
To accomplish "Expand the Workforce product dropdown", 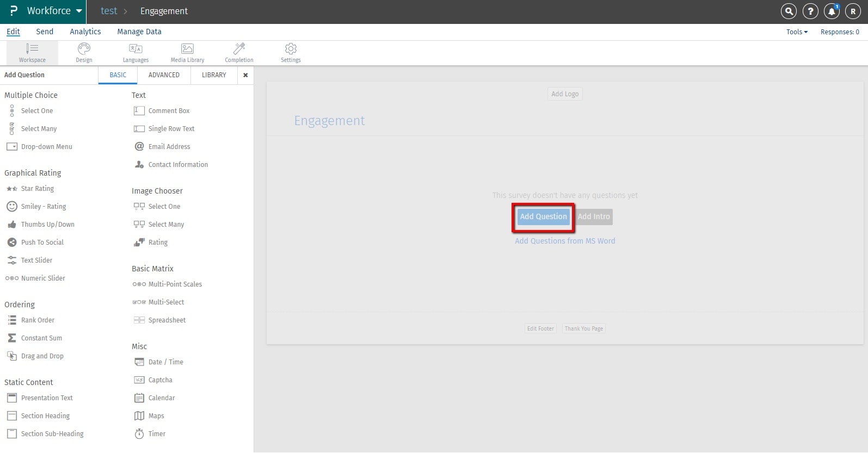I will (x=54, y=11).
